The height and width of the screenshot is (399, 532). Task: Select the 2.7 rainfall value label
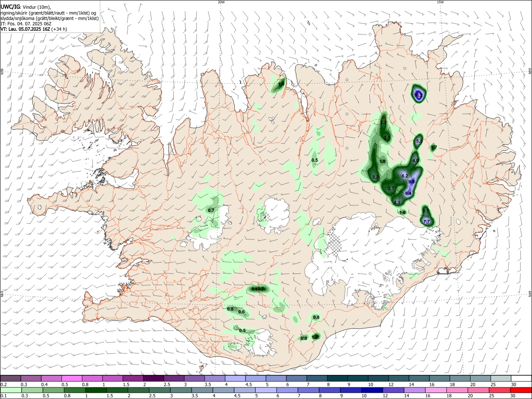point(391,188)
